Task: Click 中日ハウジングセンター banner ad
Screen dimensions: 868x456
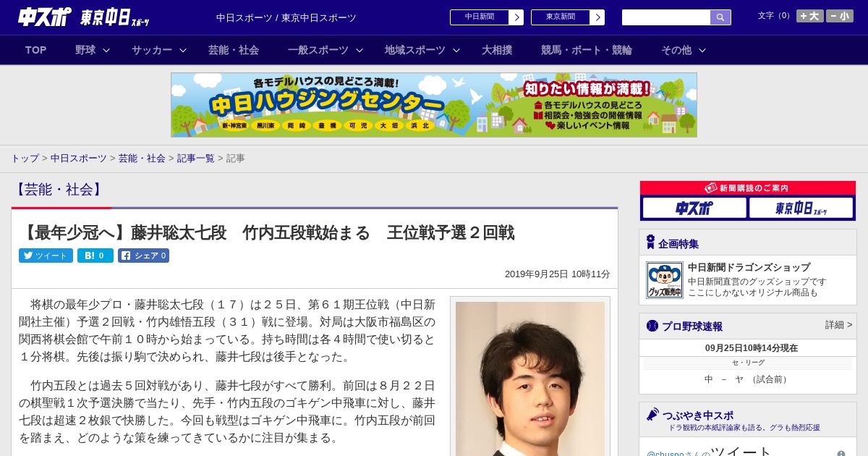Action: [434, 105]
